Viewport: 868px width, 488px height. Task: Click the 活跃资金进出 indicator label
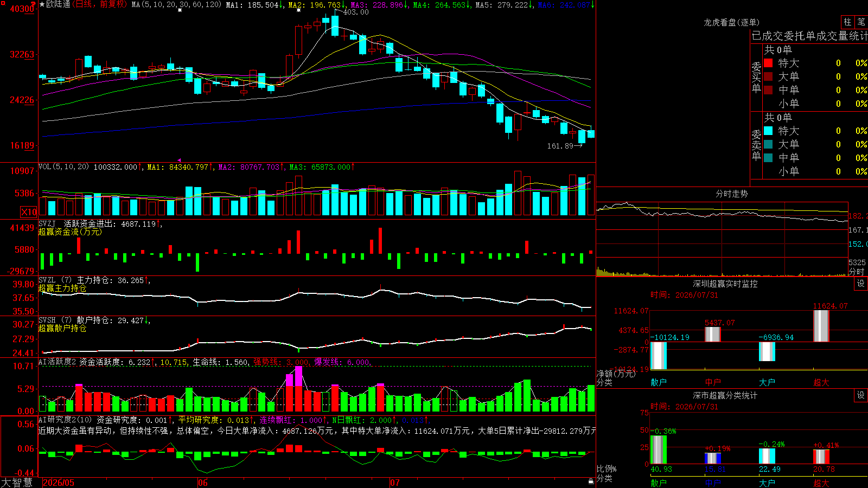[89, 223]
